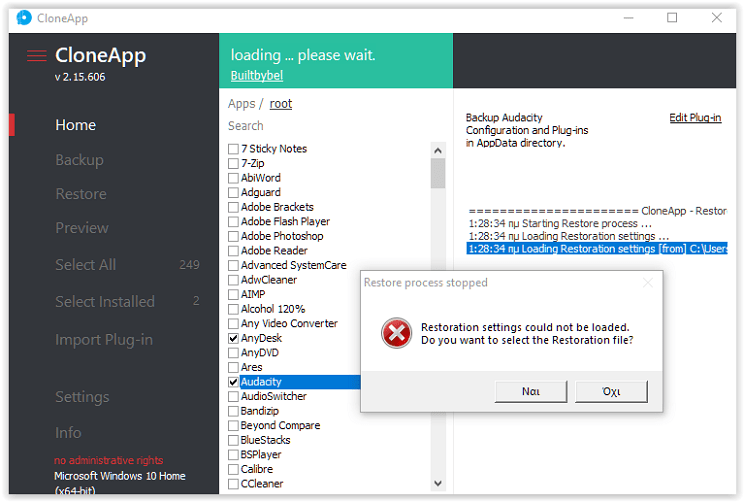Screen dimensions: 744x502
Task: Click the Apps breadcrumb label
Action: coord(242,104)
